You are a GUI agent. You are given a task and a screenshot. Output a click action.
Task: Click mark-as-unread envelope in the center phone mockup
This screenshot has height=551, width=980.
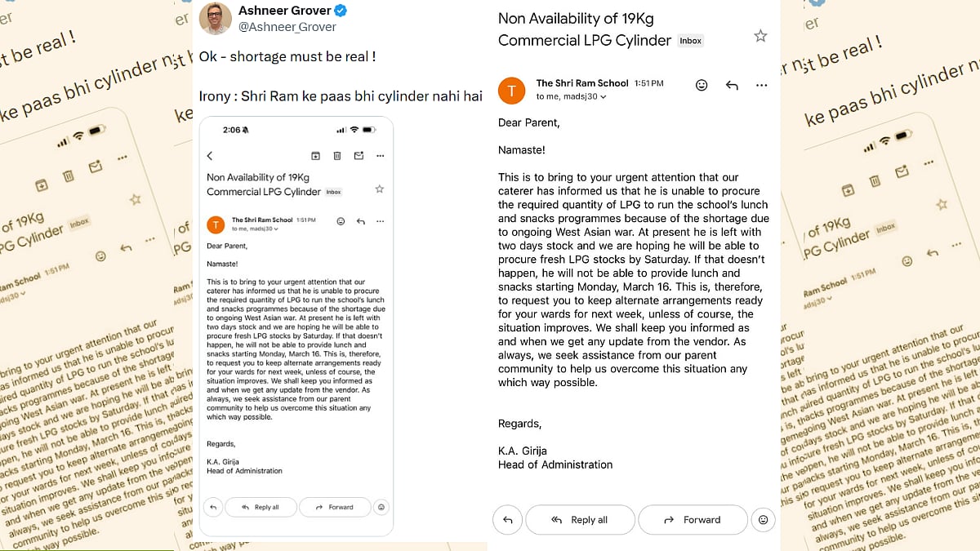(x=359, y=156)
